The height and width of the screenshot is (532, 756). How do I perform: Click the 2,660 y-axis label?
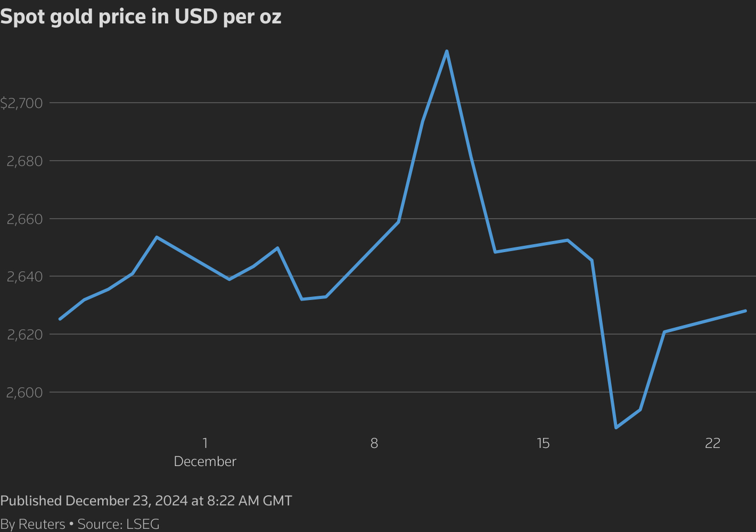point(24,219)
